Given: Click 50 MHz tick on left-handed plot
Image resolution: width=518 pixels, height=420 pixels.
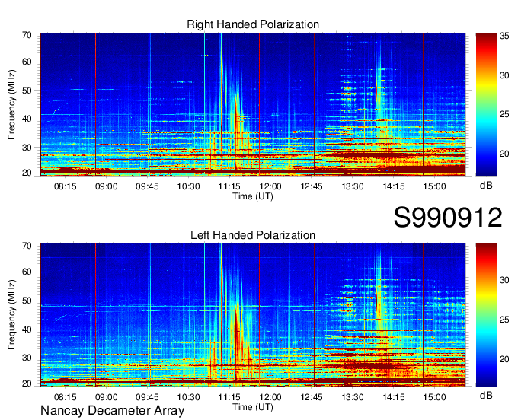Looking at the screenshot, I should (27, 301).
